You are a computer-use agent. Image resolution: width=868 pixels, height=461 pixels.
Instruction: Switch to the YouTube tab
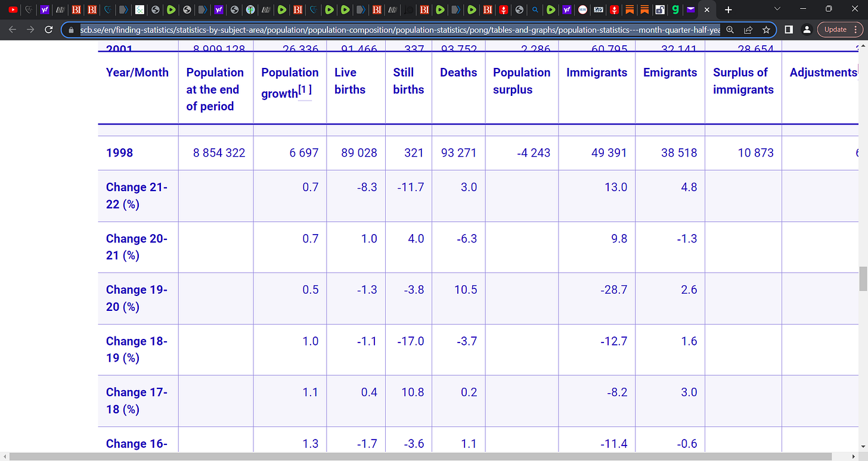(13, 10)
